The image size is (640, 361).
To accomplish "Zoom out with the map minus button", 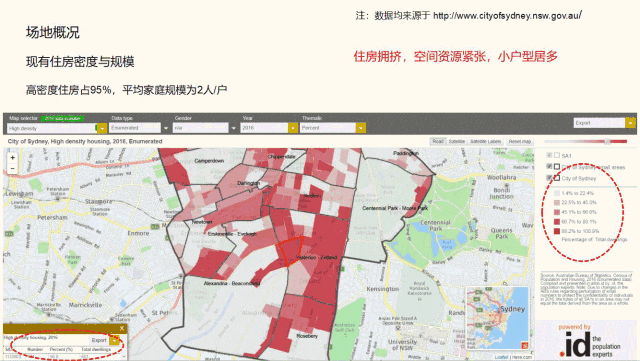I will (x=13, y=168).
